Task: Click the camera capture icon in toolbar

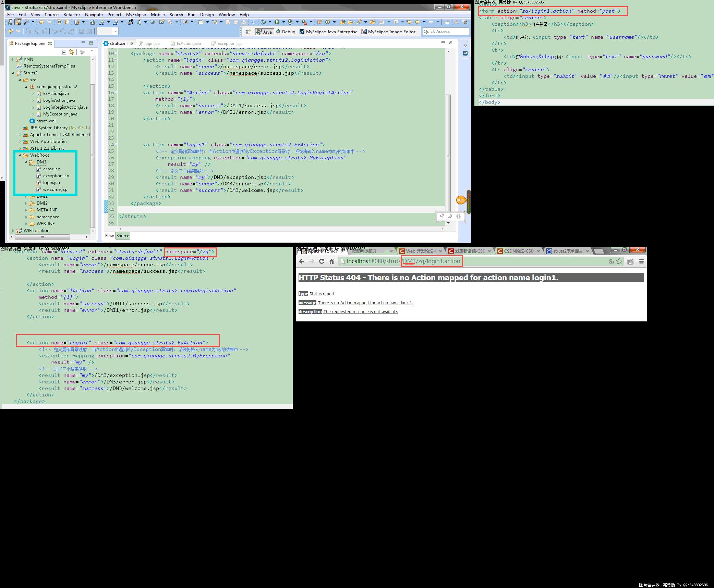Action: [185, 22]
